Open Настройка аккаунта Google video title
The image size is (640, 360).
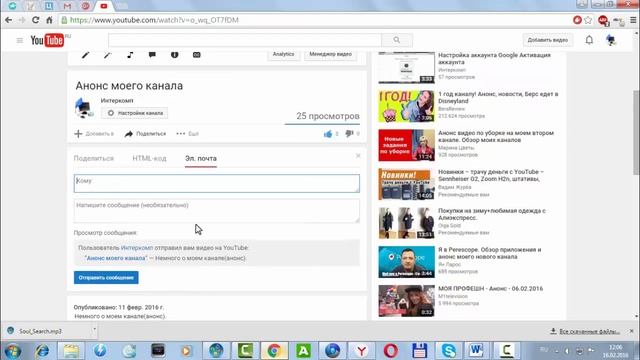(494, 58)
